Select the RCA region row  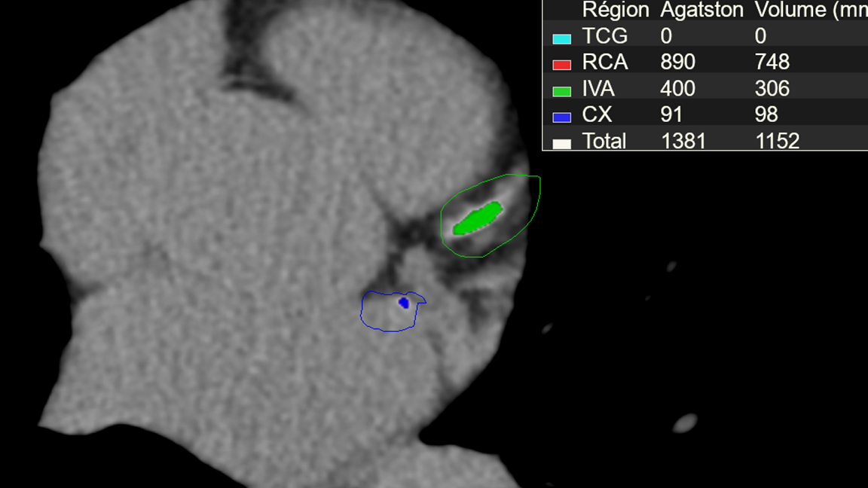click(x=705, y=62)
